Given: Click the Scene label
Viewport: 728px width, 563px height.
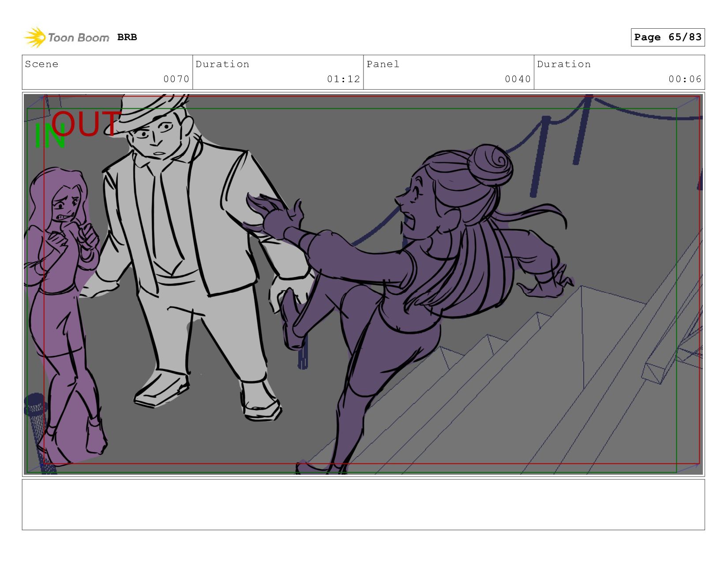Looking at the screenshot, I should tap(41, 64).
